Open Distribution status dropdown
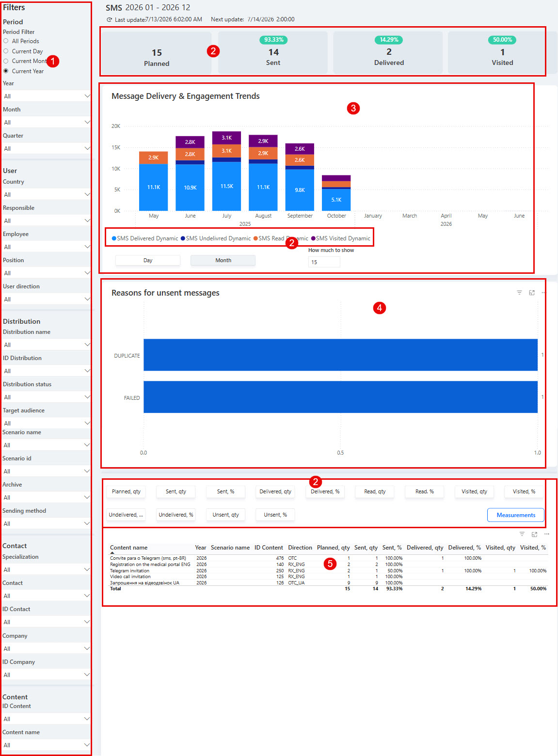Image resolution: width=558 pixels, height=756 pixels. pos(46,397)
